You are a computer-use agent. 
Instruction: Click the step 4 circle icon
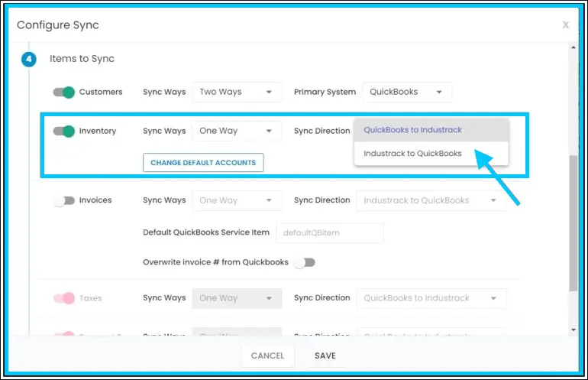coord(29,59)
